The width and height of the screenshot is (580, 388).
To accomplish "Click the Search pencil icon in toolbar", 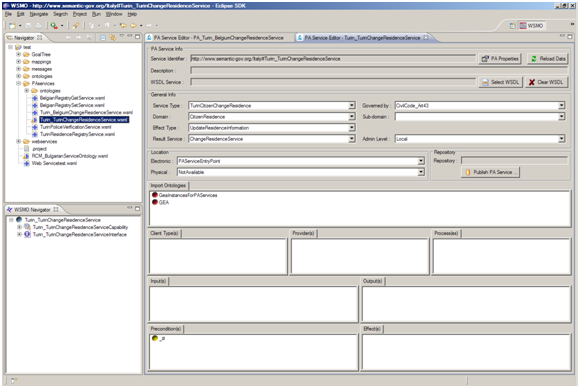I will (75, 26).
